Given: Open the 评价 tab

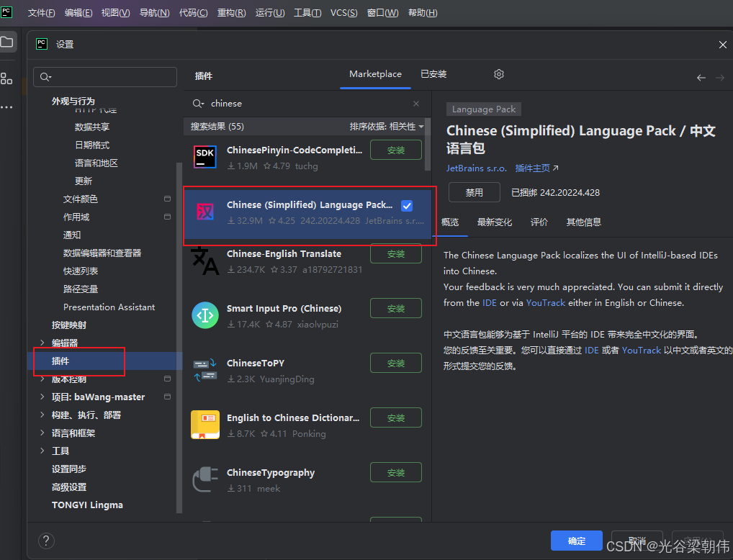Looking at the screenshot, I should click(x=539, y=222).
